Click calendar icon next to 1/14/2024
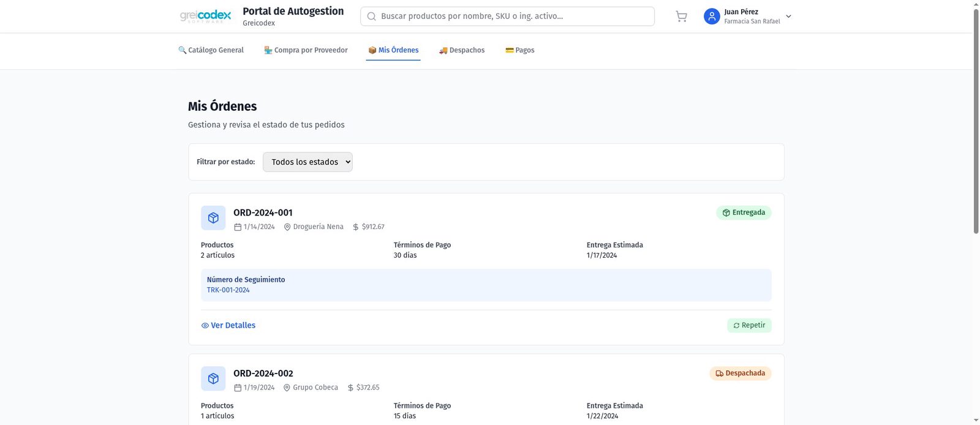Image resolution: width=980 pixels, height=425 pixels. pos(238,227)
